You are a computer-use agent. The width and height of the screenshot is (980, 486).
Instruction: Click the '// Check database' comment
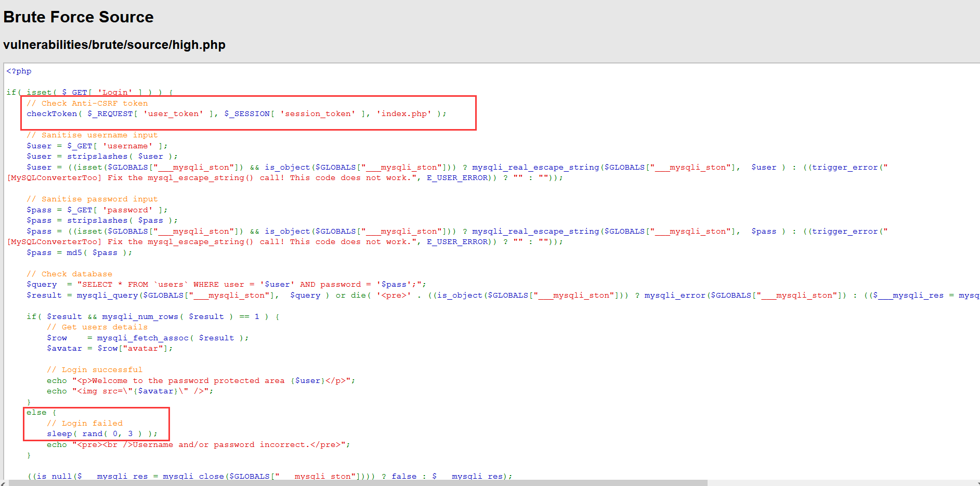coord(69,274)
